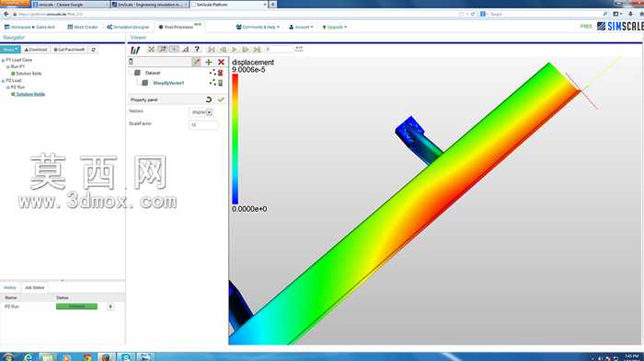Click the frame number input field

pos(279,50)
